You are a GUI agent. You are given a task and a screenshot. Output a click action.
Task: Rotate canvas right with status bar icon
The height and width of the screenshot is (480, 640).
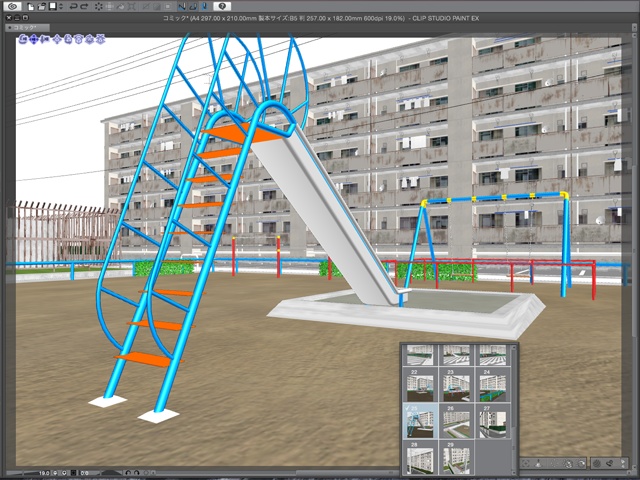coord(137,473)
